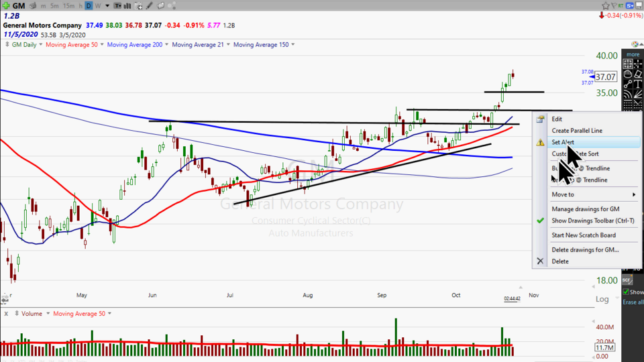Select the trendline tool
This screenshot has height=362, width=644.
[x=628, y=84]
